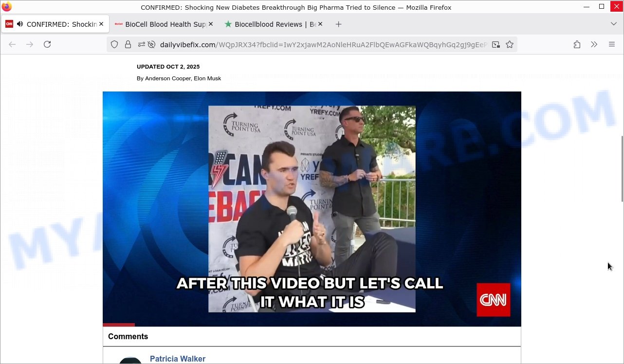Click the site security padlock icon
The image size is (624, 364).
(128, 44)
